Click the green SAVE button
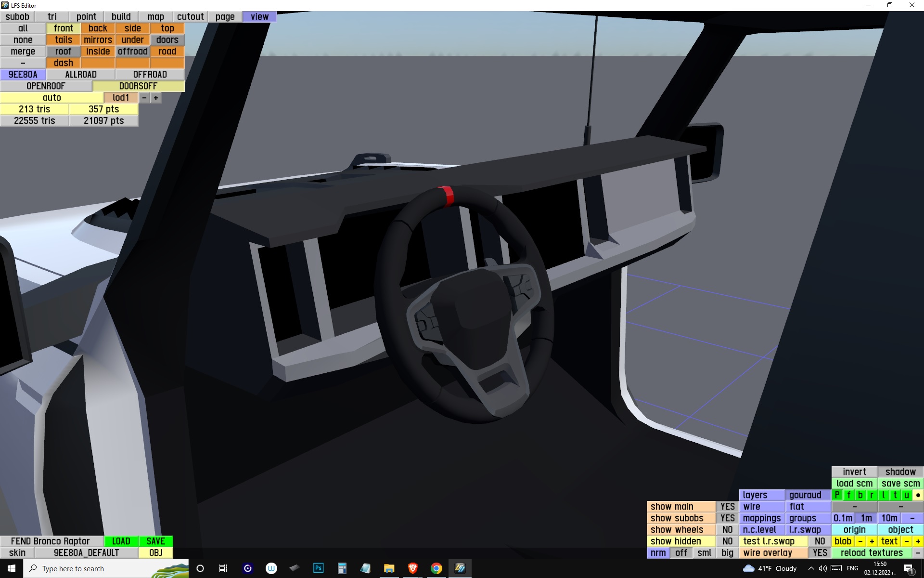 (x=155, y=541)
